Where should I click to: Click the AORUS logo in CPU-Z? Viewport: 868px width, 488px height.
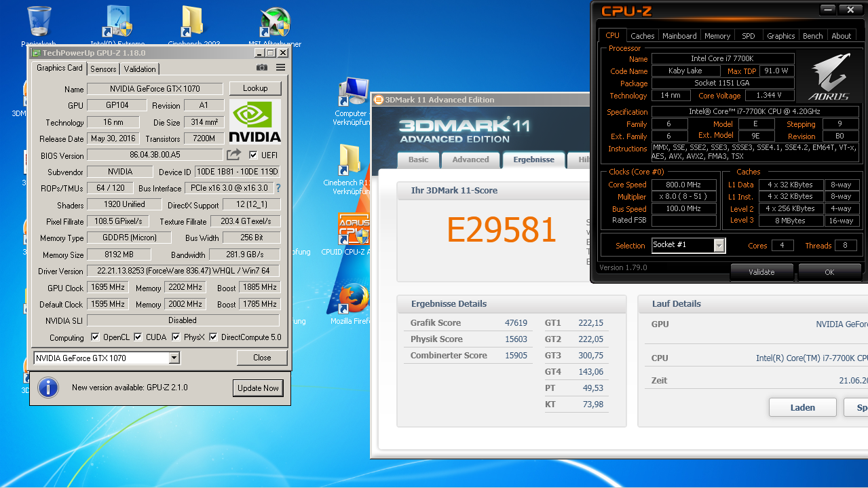pos(829,78)
